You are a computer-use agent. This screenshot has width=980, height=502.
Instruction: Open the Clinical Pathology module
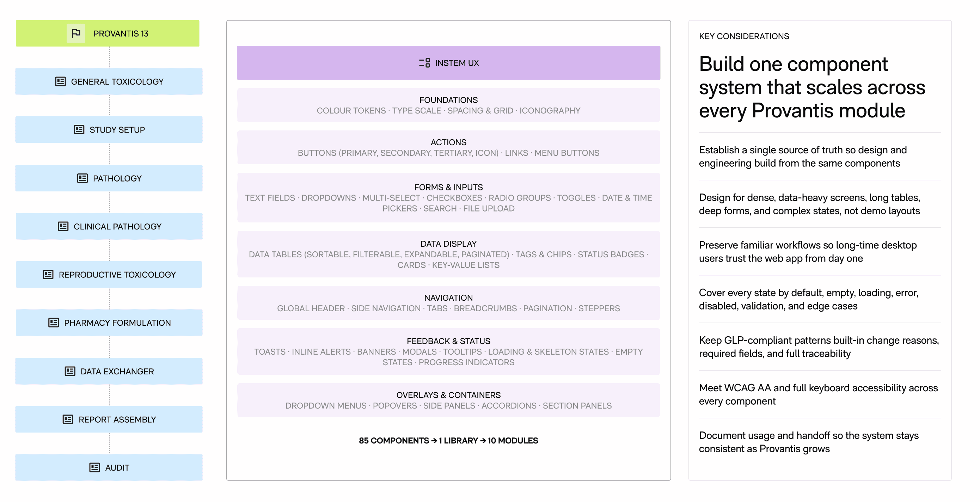pos(109,226)
